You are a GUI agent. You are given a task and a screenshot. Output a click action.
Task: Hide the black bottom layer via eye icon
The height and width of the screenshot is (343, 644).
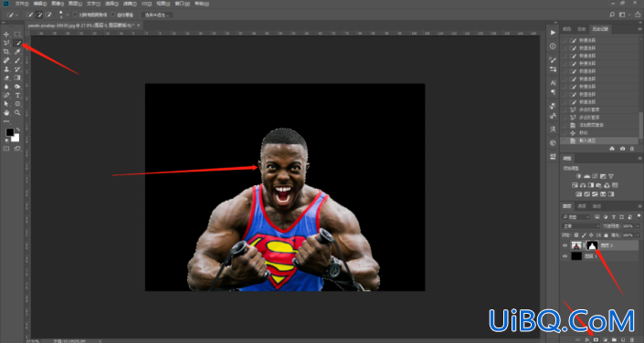pyautogui.click(x=565, y=256)
